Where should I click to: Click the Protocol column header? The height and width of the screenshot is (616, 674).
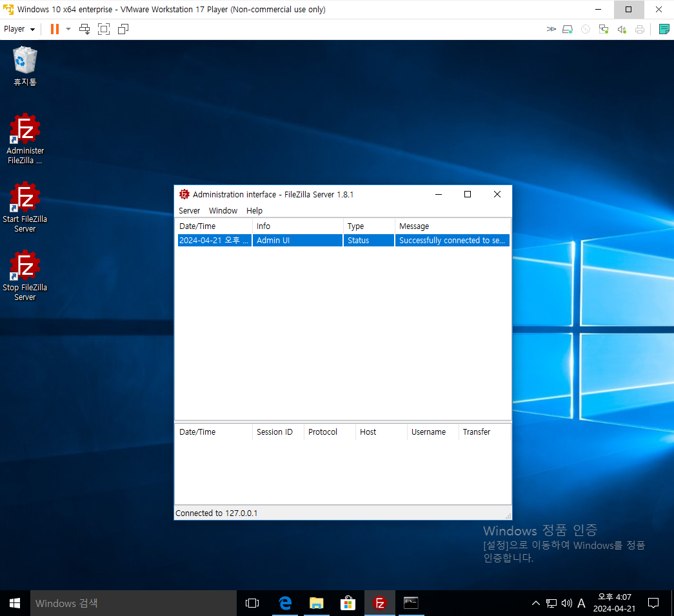click(330, 432)
